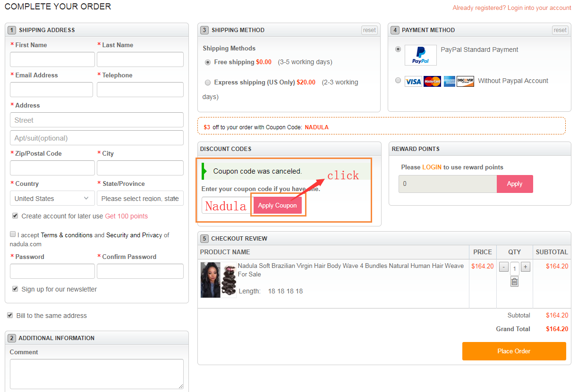
Task: Focus the Telephone field
Action: pos(140,90)
